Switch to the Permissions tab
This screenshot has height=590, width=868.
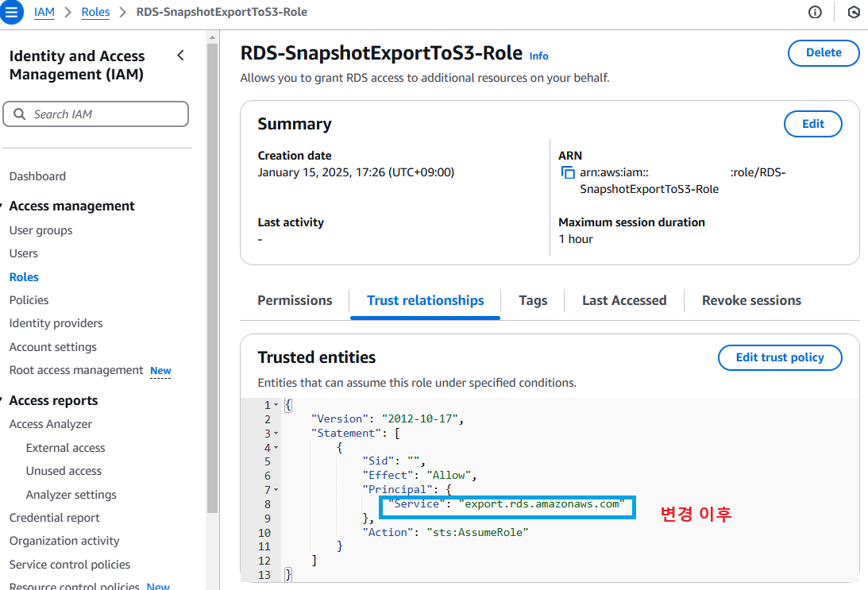point(295,300)
